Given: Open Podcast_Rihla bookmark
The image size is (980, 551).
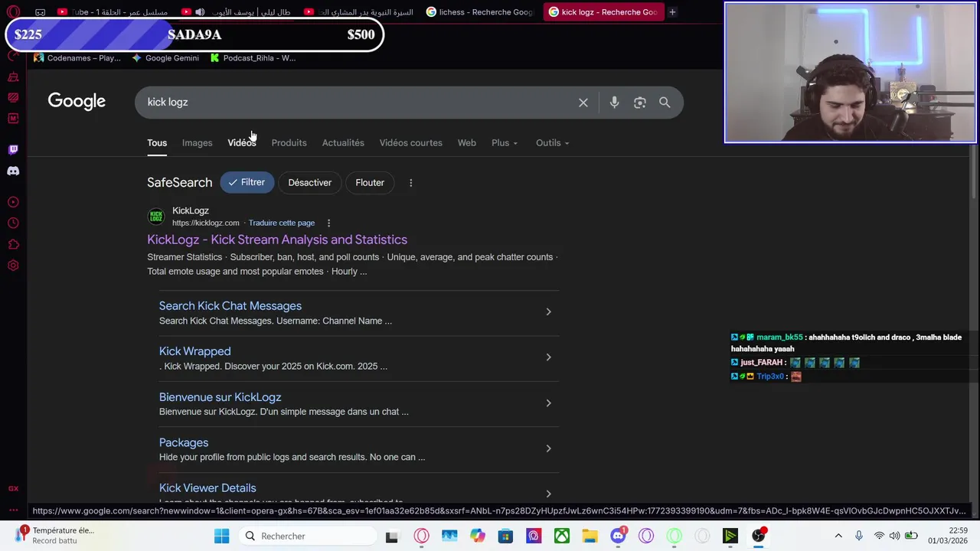Looking at the screenshot, I should (x=253, y=58).
